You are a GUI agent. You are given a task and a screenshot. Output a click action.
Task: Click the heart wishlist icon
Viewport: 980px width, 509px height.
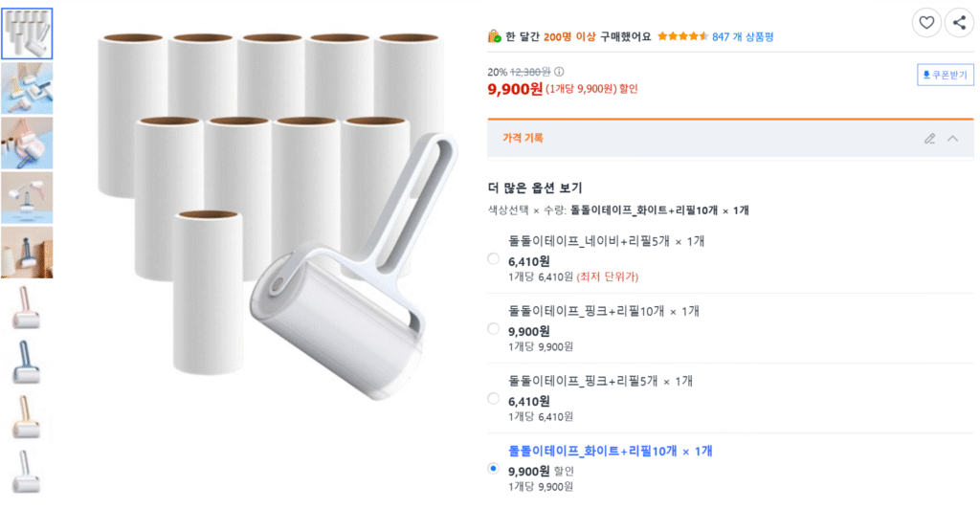tap(926, 23)
